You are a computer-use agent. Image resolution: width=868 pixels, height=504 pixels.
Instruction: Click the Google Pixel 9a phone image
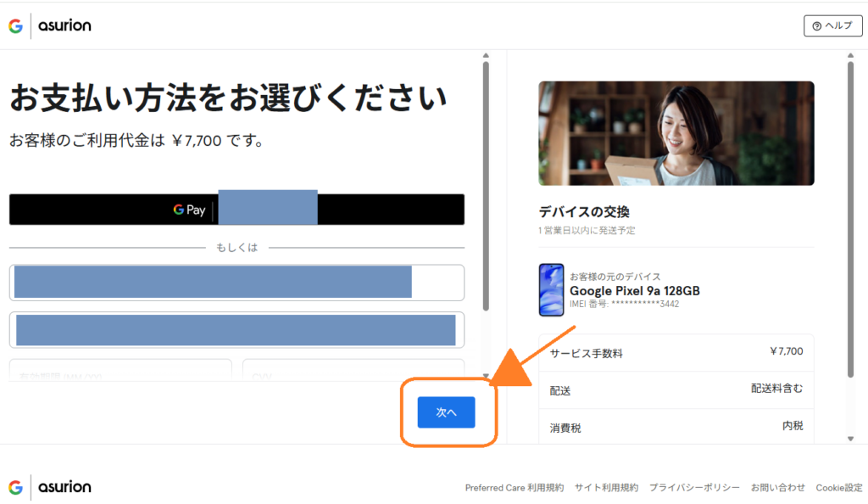point(551,289)
